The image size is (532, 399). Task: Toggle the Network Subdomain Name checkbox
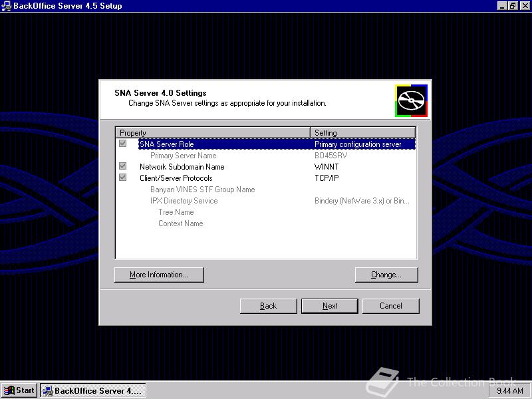[122, 166]
